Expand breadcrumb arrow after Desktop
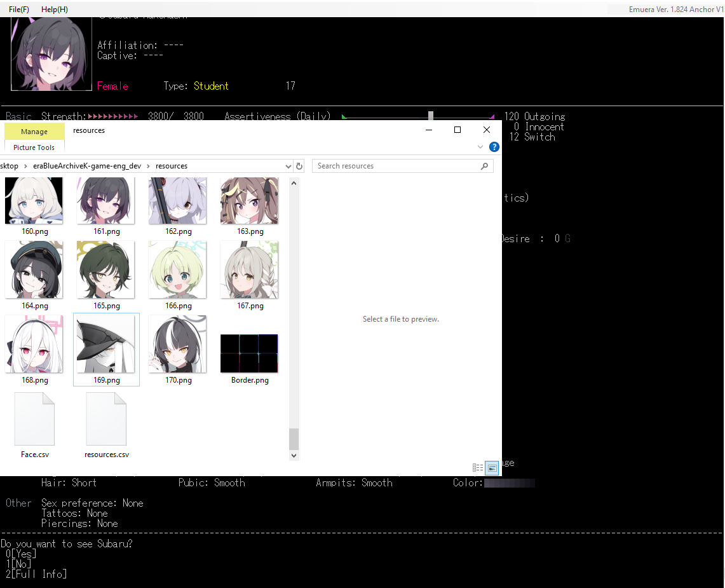Image resolution: width=725 pixels, height=588 pixels. 25,166
